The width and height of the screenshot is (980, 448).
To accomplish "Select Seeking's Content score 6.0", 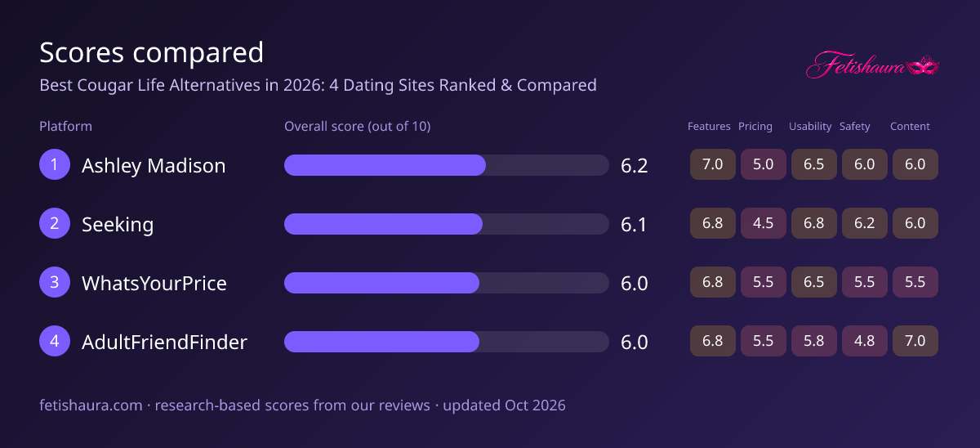I will [x=915, y=223].
